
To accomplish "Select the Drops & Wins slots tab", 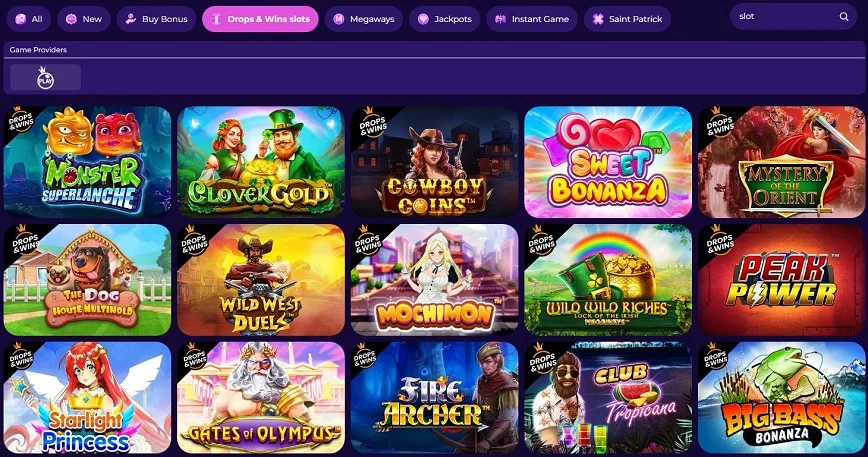I will tap(260, 19).
